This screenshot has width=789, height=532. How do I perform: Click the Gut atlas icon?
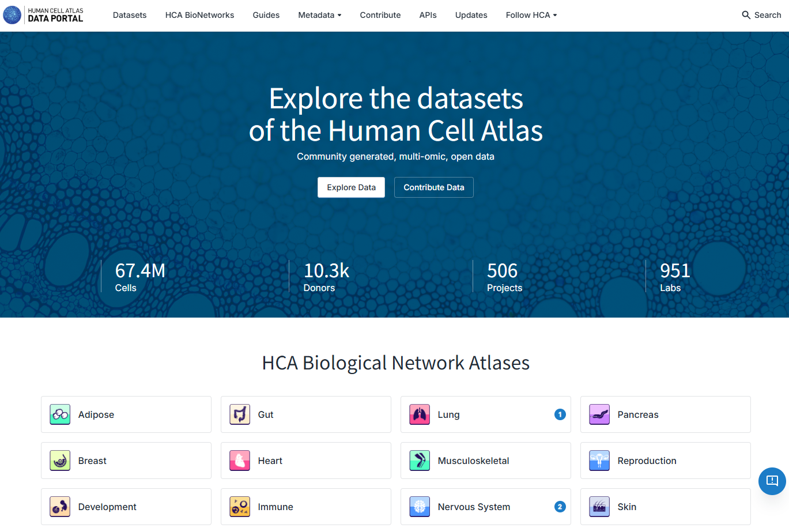(240, 414)
